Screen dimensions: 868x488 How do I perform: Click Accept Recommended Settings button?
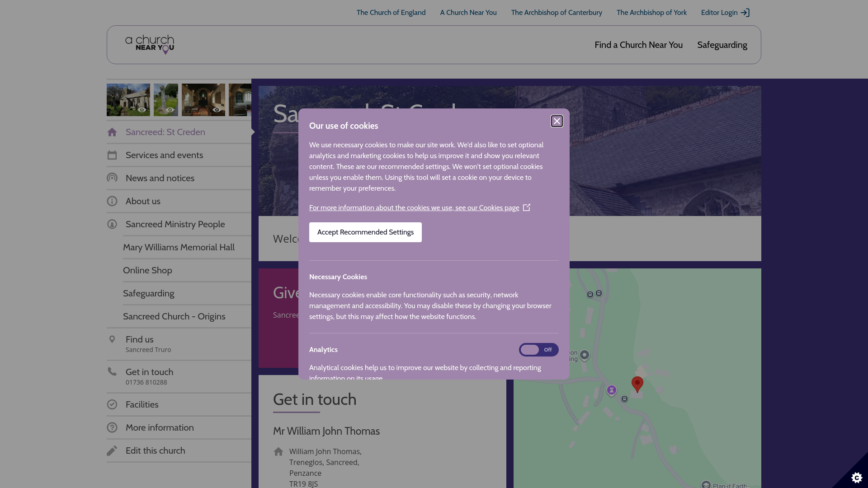pos(365,232)
